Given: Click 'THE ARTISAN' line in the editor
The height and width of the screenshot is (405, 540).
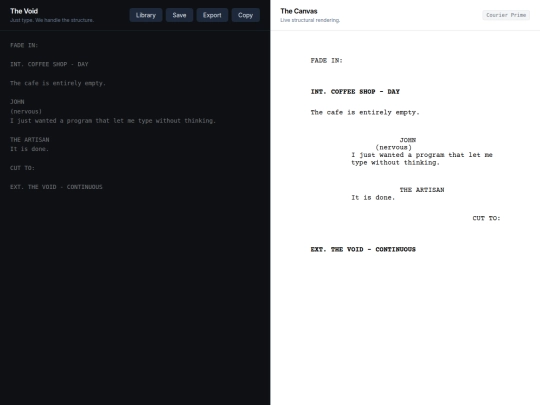Looking at the screenshot, I should point(30,139).
